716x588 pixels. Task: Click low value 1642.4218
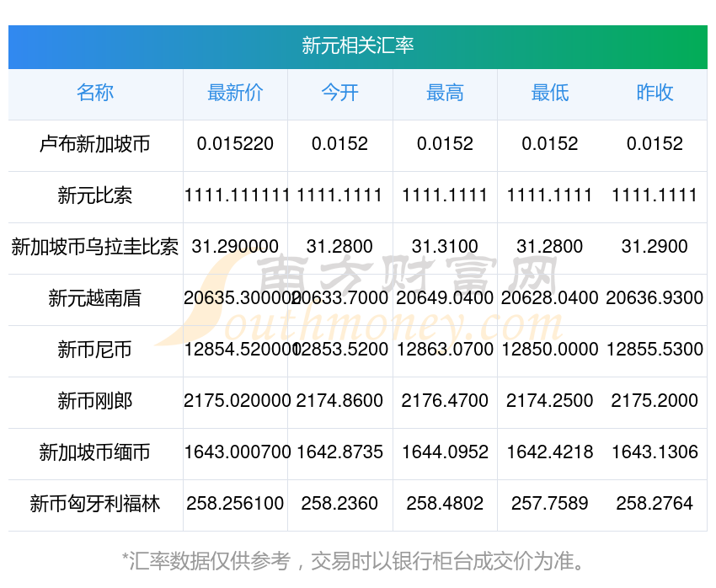pyautogui.click(x=550, y=452)
